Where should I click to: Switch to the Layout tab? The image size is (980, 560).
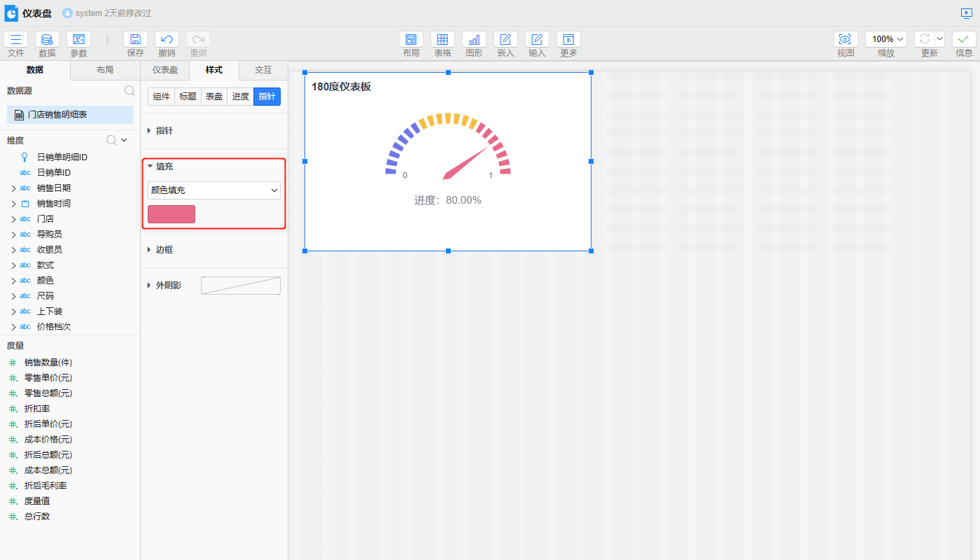point(105,70)
